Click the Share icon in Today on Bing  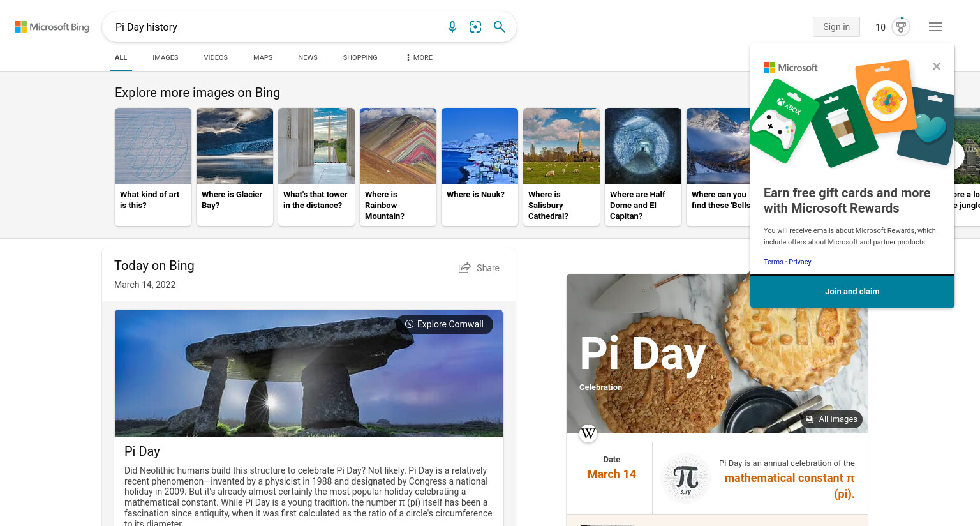pos(464,268)
